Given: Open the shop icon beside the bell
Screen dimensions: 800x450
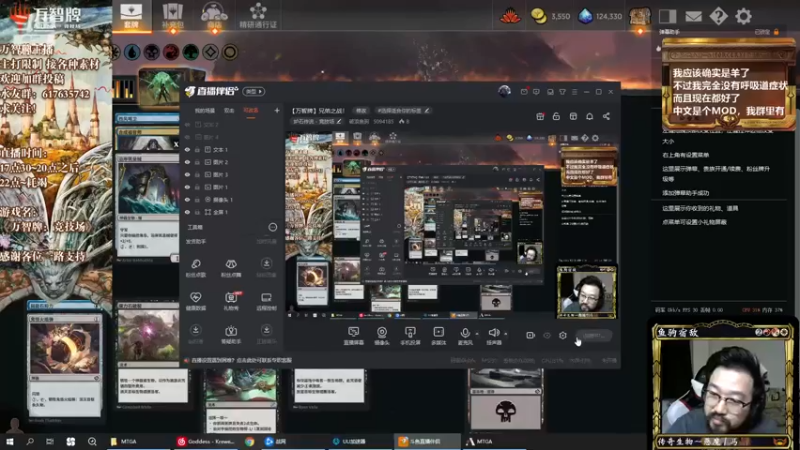Looking at the screenshot, I should point(573,116).
